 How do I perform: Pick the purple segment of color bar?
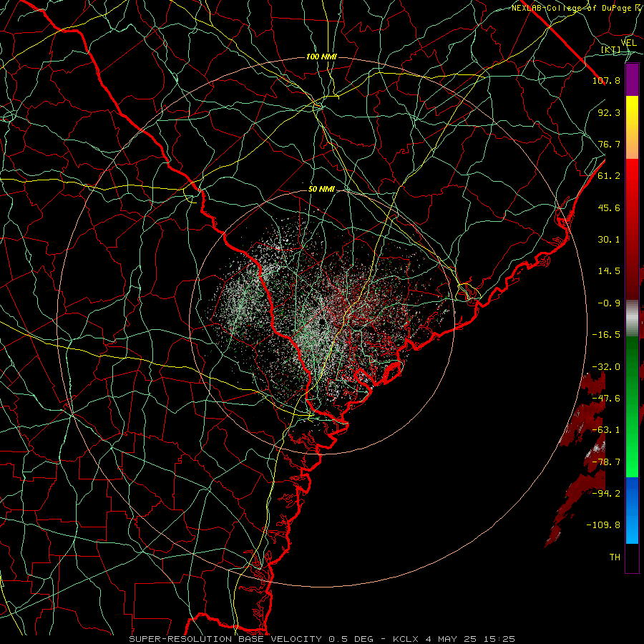tap(632, 80)
